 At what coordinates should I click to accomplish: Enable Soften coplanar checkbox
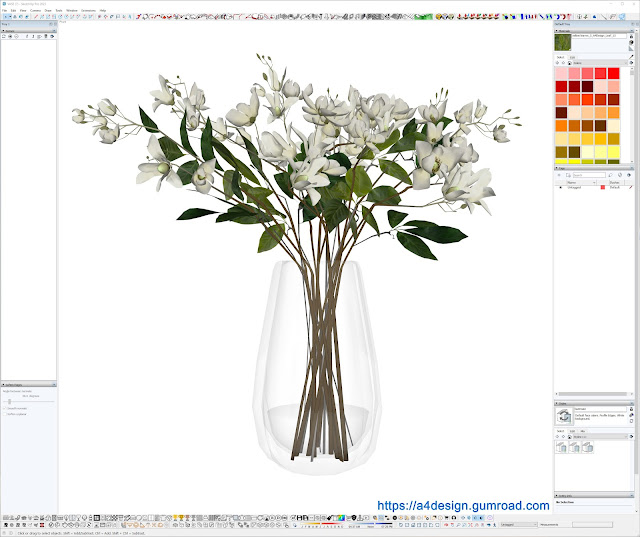coord(5,414)
